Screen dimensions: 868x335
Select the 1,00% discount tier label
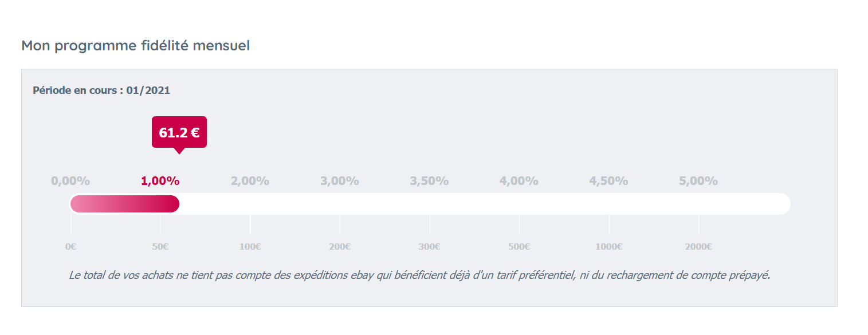click(160, 181)
